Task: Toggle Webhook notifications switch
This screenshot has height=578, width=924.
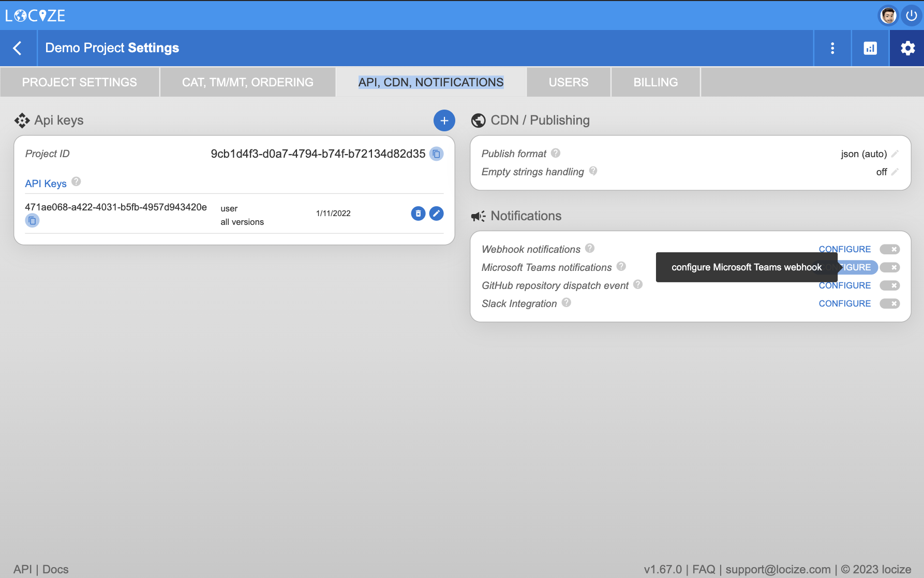Action: [x=890, y=249]
